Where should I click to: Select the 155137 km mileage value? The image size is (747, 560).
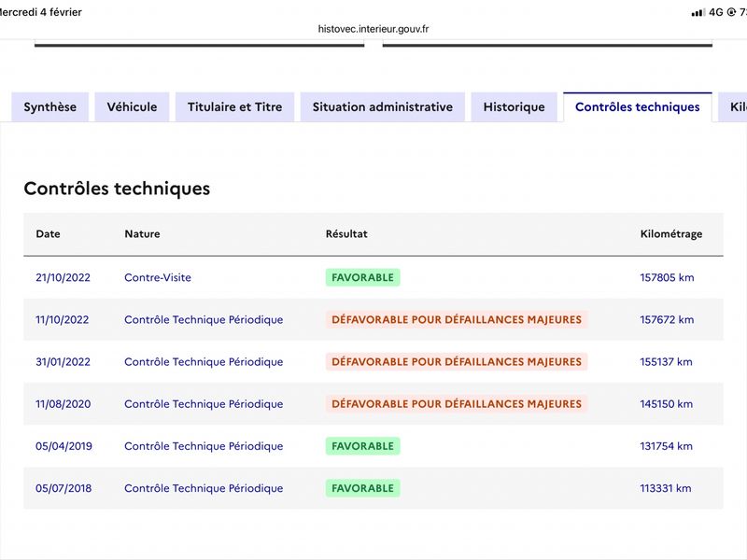(x=666, y=362)
